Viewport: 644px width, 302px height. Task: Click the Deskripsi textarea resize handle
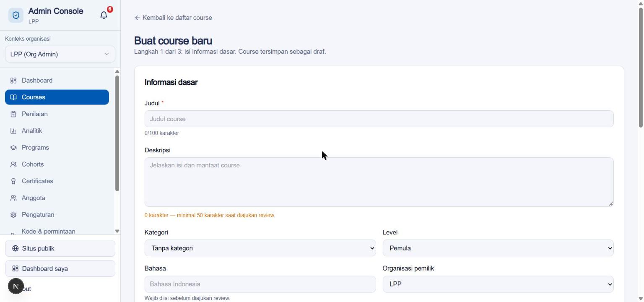(610, 203)
